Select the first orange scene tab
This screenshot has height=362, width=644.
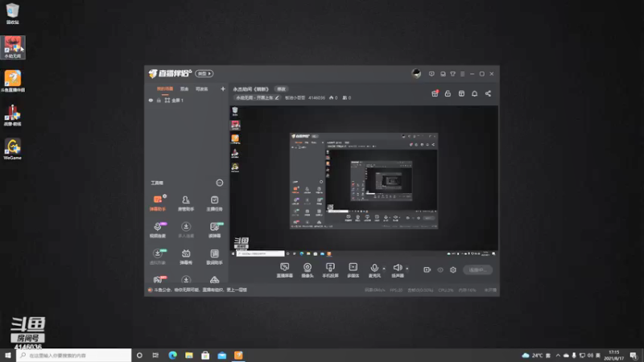(x=165, y=88)
